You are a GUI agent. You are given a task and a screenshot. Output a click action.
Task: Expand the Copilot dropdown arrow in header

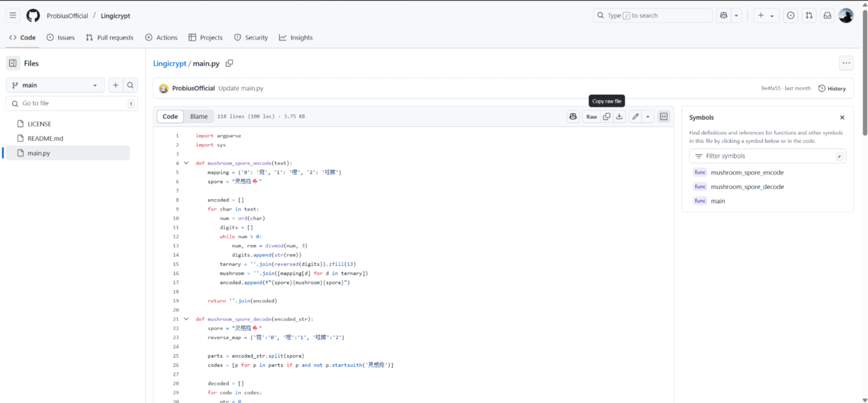pos(737,15)
